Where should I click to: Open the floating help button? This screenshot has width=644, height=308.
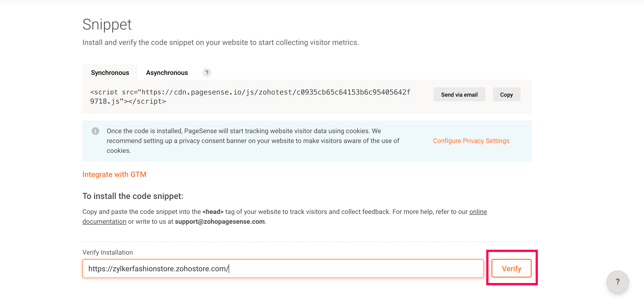(617, 282)
